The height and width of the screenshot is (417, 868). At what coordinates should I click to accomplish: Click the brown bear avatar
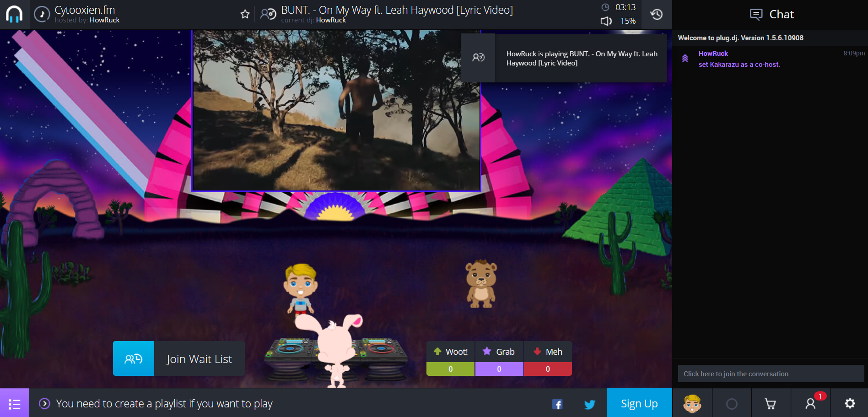coord(481,284)
